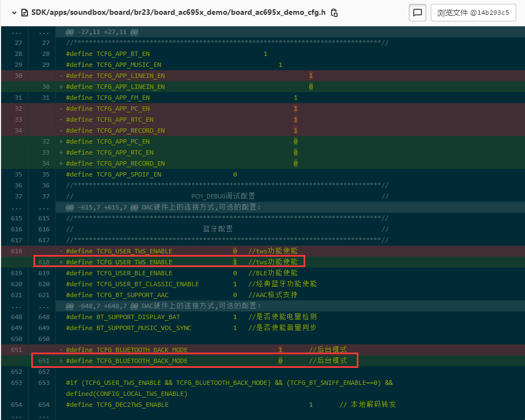Click the hunk header @@ -648,7 +648,7 @@
Screen dimensions: 525x420
290,306
